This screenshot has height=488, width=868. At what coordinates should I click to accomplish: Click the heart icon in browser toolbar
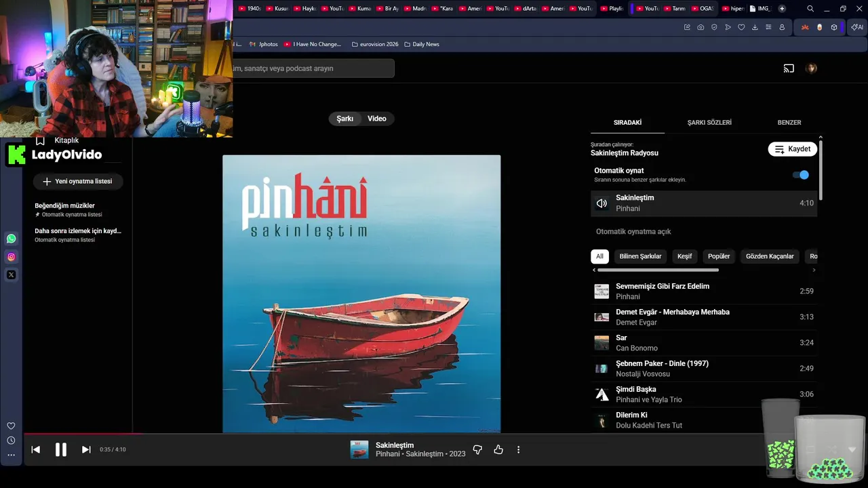coord(741,27)
